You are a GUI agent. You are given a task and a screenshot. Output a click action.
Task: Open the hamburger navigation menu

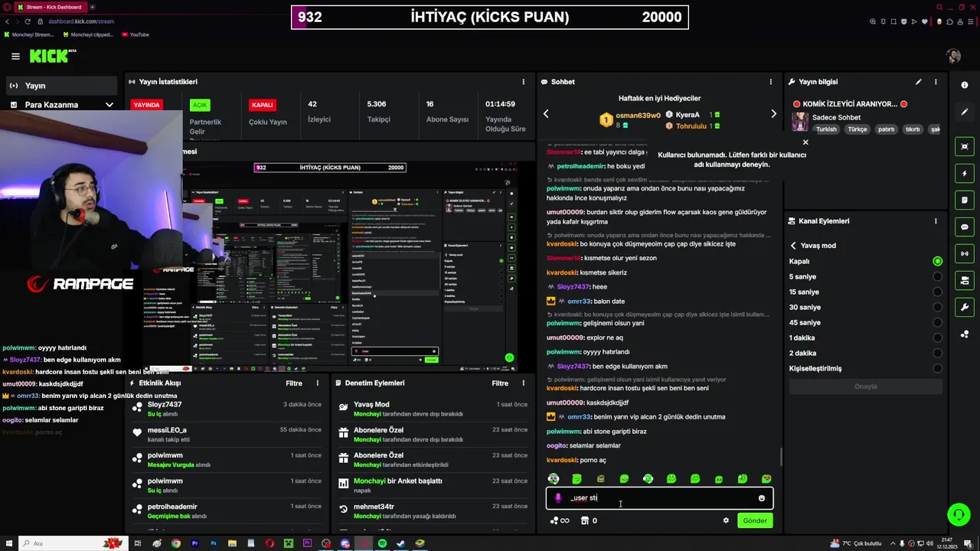click(x=15, y=56)
